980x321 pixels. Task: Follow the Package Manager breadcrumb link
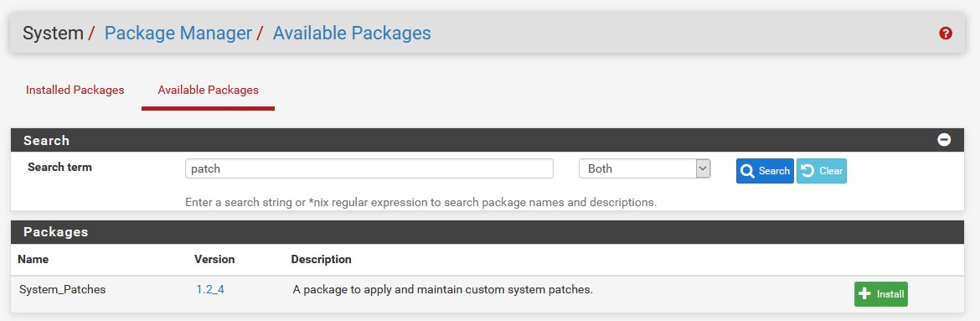coord(178,34)
